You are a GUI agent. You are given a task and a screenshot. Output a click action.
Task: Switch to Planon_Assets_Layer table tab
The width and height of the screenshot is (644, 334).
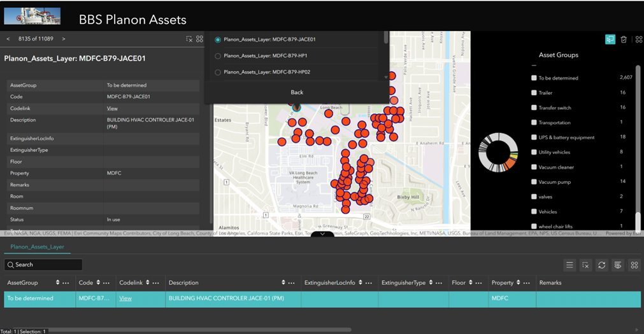tap(38, 247)
